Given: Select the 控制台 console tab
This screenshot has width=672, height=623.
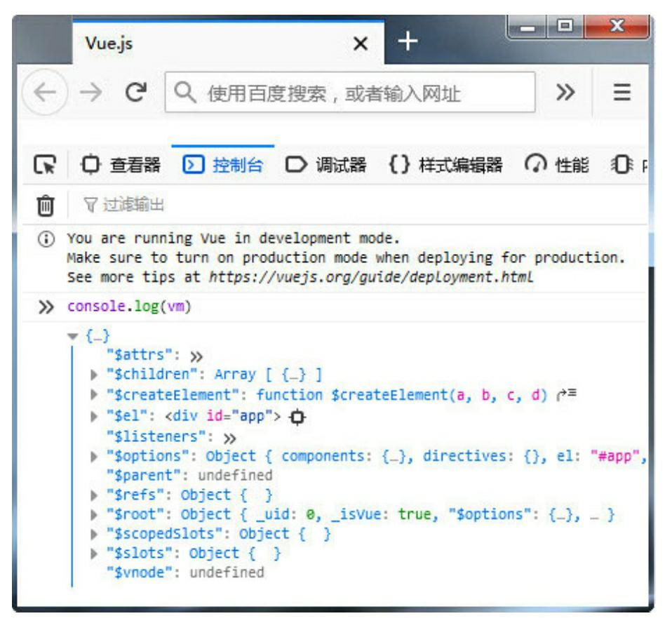Looking at the screenshot, I should (x=223, y=165).
